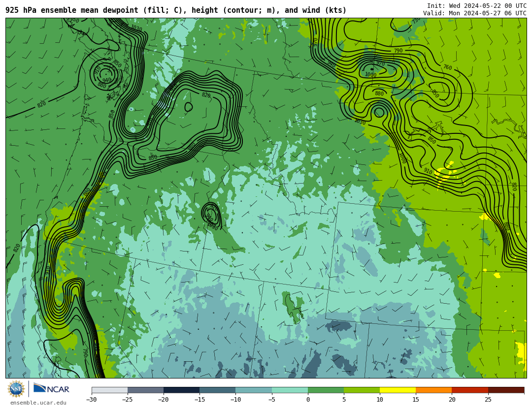Open the ensemble.ucar.edu link text
The height and width of the screenshot is (409, 532).
click(x=38, y=403)
